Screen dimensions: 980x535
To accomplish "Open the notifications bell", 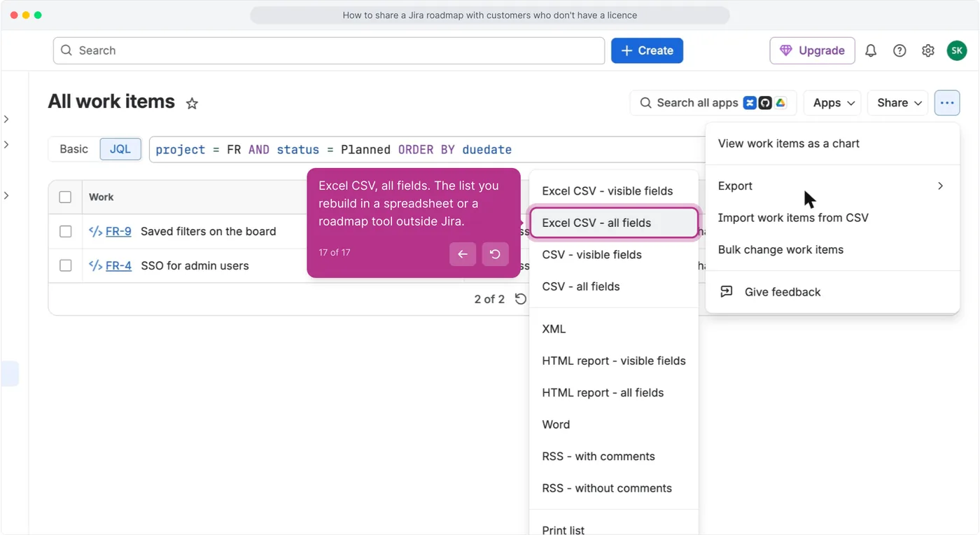I will coord(871,50).
